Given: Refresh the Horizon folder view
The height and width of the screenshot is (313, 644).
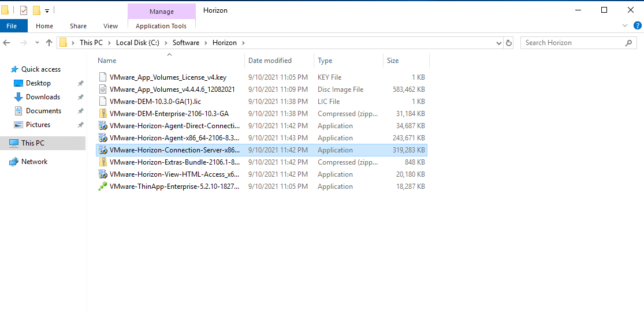Looking at the screenshot, I should tap(509, 43).
